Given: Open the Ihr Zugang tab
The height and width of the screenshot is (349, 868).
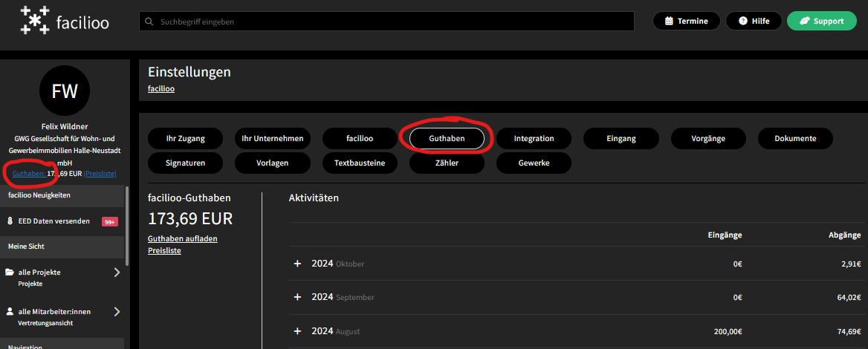Looking at the screenshot, I should (x=186, y=138).
